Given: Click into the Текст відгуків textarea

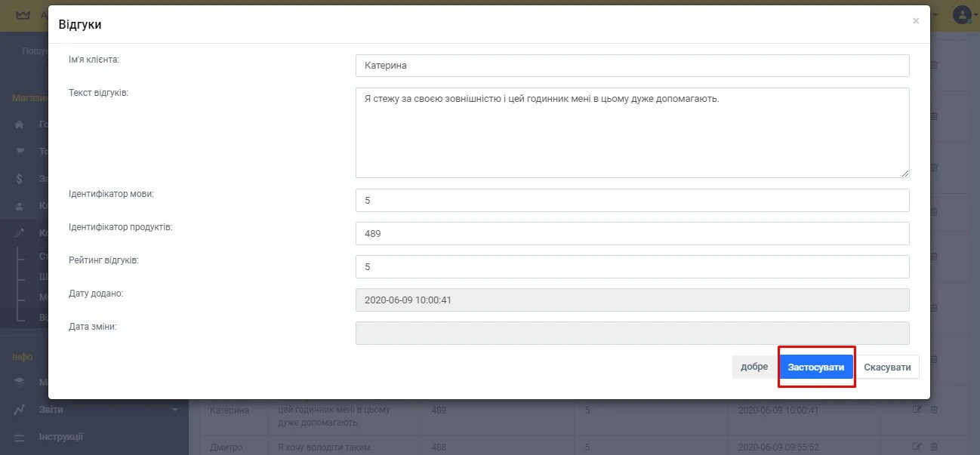Looking at the screenshot, I should coord(632,132).
